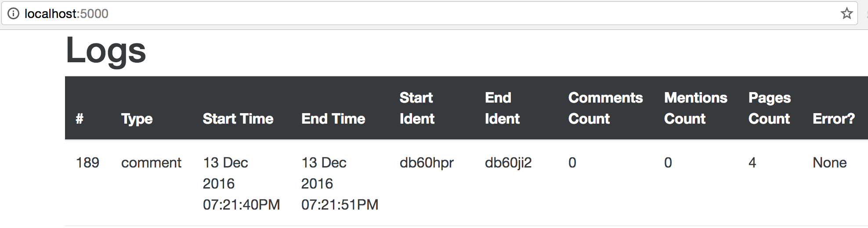The width and height of the screenshot is (868, 228).
Task: Click the pages count value 4
Action: (x=752, y=163)
